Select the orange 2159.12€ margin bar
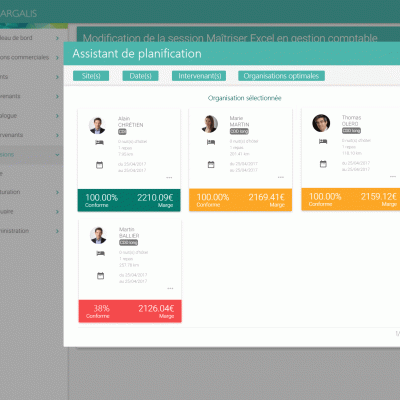 (x=351, y=199)
